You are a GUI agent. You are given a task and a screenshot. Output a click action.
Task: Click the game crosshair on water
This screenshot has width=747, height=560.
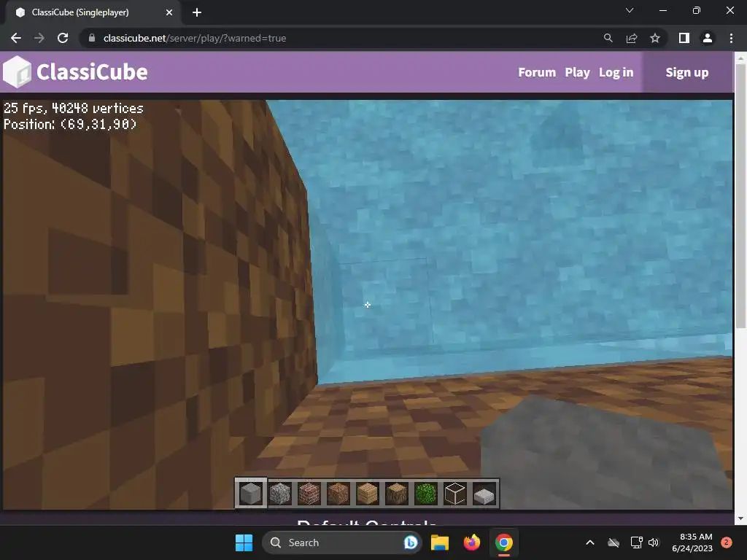368,305
